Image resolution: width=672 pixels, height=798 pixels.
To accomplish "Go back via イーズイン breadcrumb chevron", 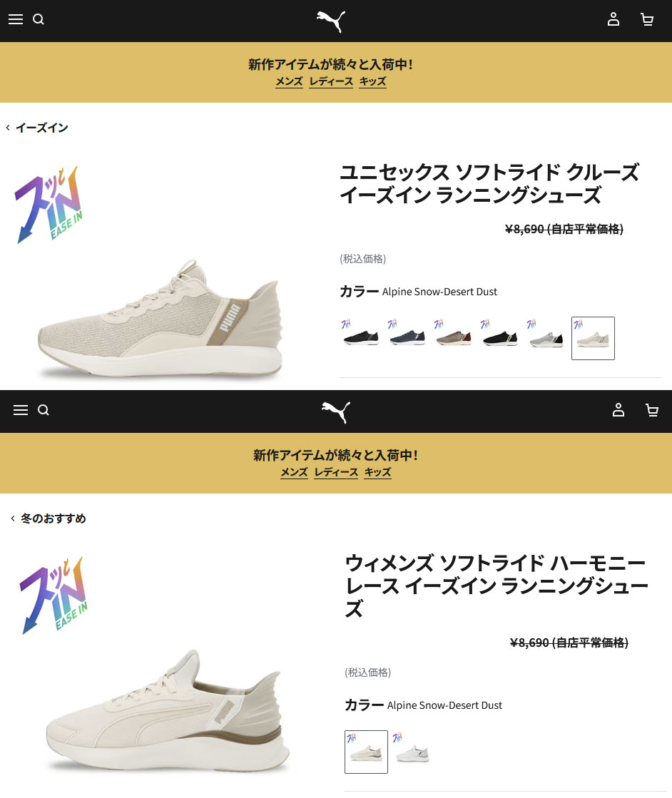I will tap(8, 128).
